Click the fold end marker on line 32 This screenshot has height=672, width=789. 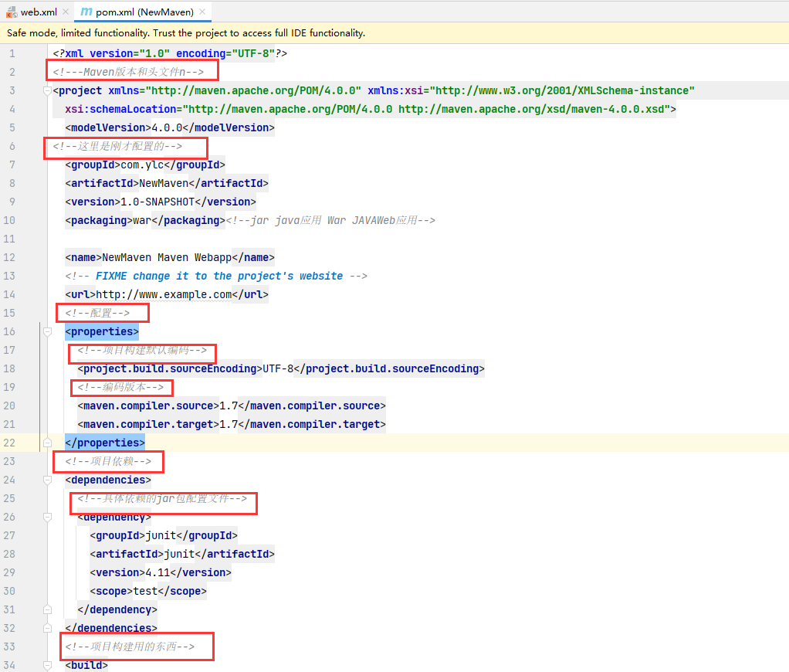point(47,628)
